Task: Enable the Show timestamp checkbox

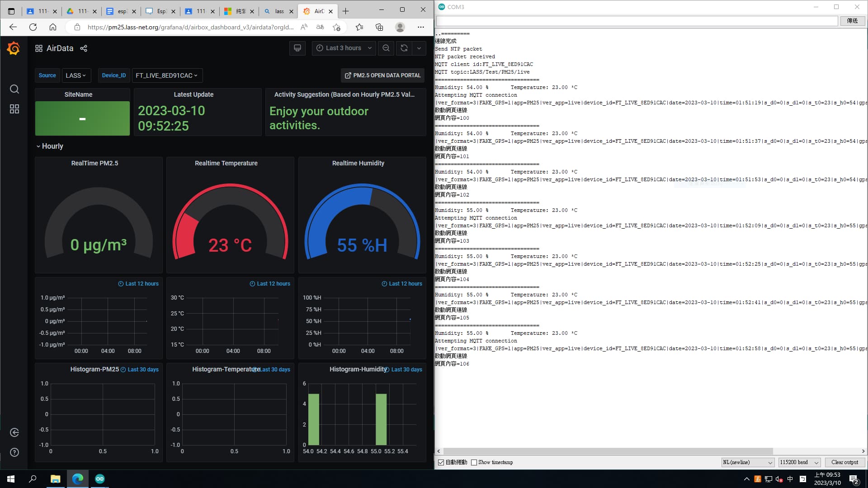Action: click(474, 462)
